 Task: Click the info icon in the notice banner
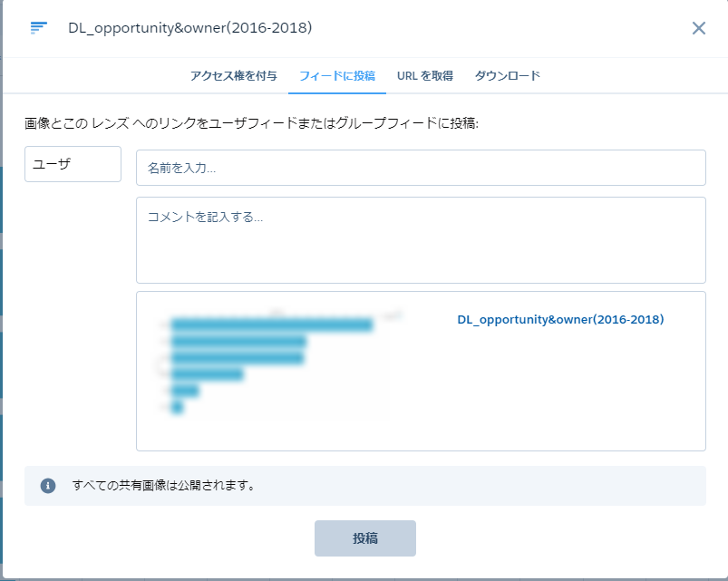pyautogui.click(x=48, y=486)
